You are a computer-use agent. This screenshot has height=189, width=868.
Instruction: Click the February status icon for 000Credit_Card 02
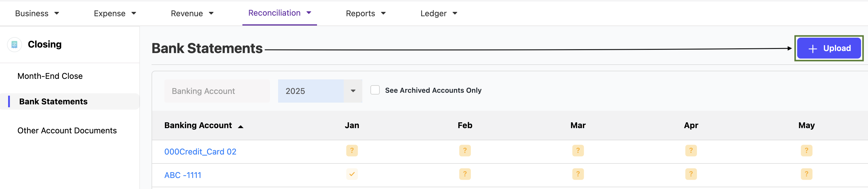(x=465, y=150)
